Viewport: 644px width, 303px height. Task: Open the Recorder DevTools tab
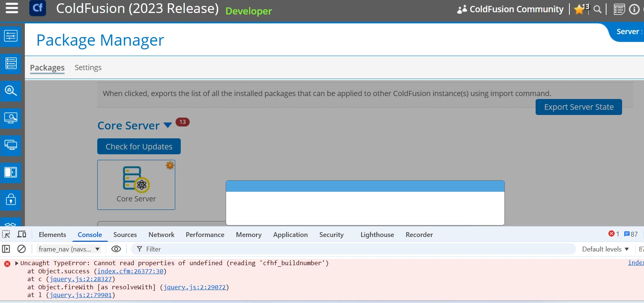(x=419, y=235)
